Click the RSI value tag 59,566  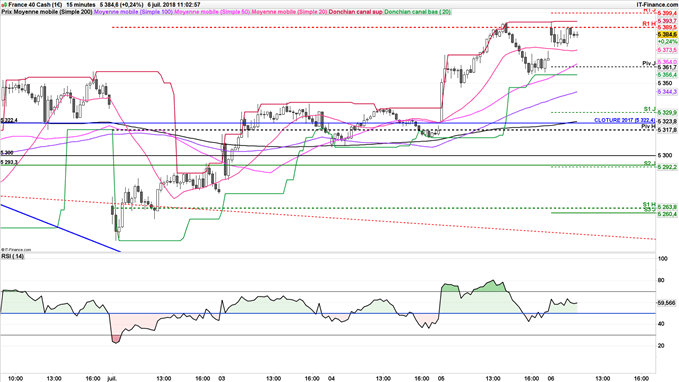pos(666,303)
